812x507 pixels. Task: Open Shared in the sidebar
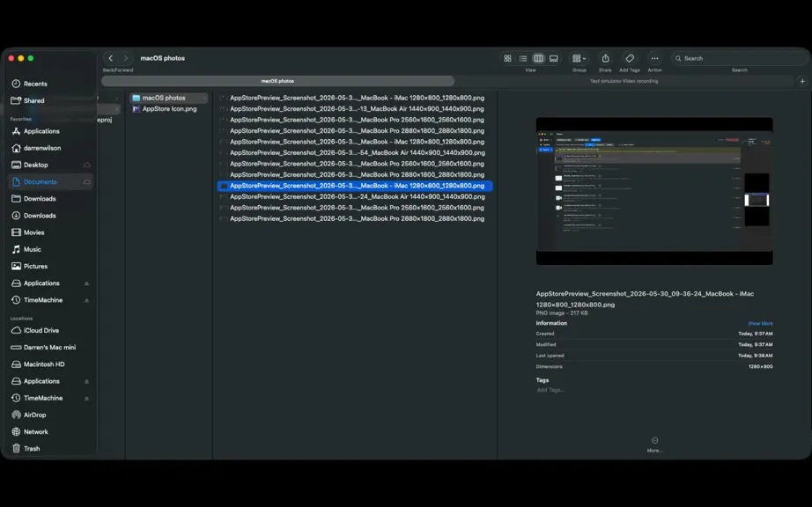(x=50, y=101)
